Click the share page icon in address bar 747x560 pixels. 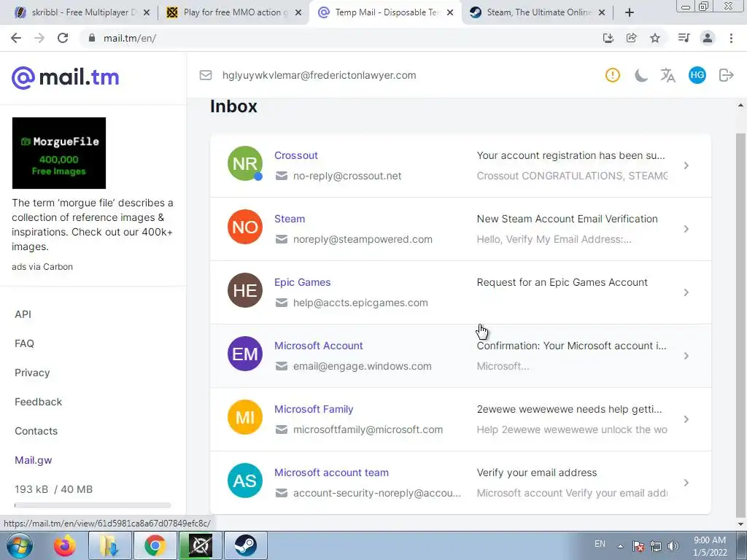[632, 38]
